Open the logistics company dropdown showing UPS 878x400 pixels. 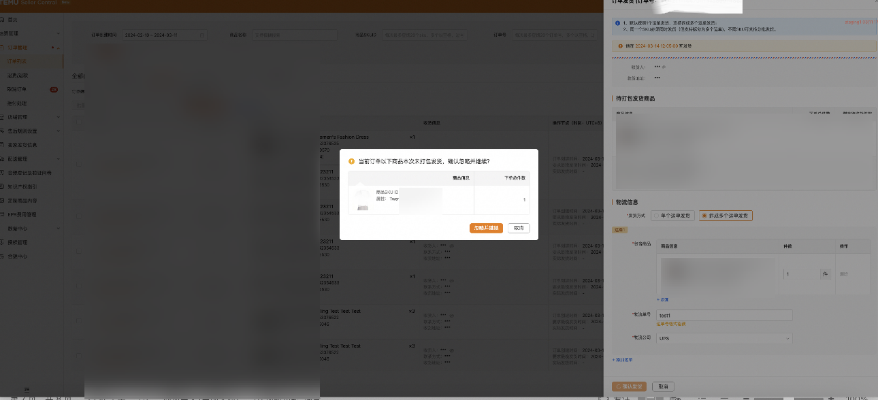point(724,338)
